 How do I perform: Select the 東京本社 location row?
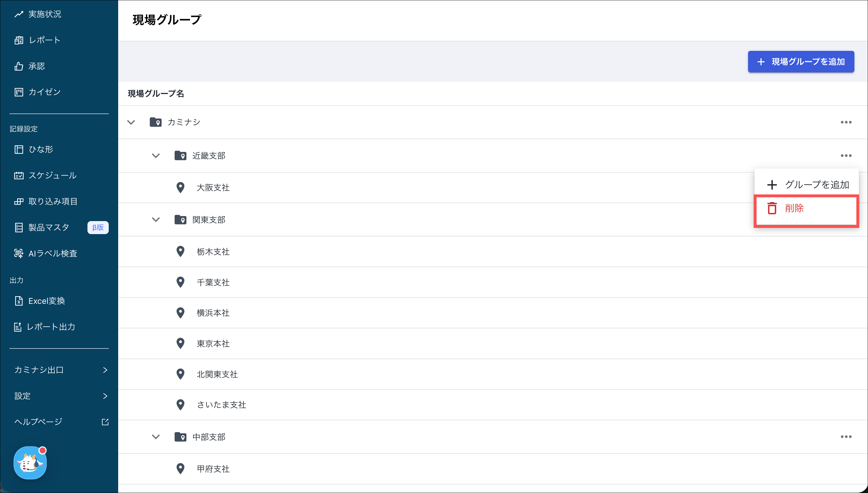[213, 343]
